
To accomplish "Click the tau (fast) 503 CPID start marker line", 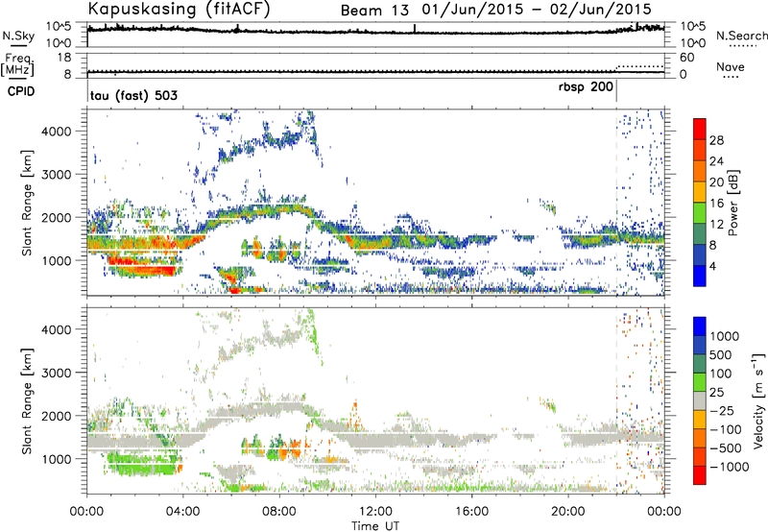I will (x=87, y=91).
